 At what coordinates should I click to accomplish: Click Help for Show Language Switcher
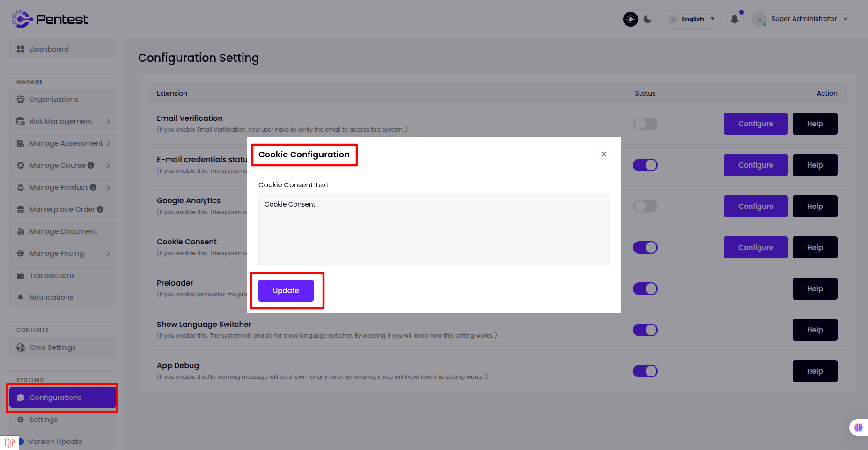[815, 330]
